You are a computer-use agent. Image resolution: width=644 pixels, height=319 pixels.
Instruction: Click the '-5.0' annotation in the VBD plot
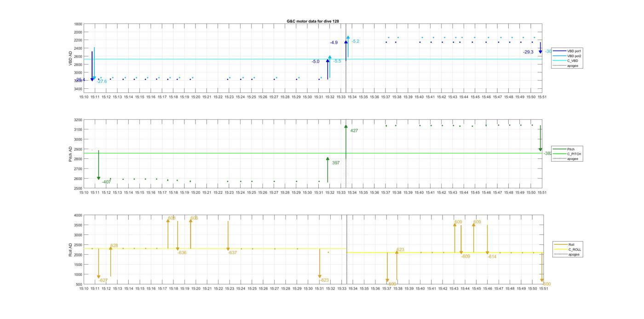point(315,61)
